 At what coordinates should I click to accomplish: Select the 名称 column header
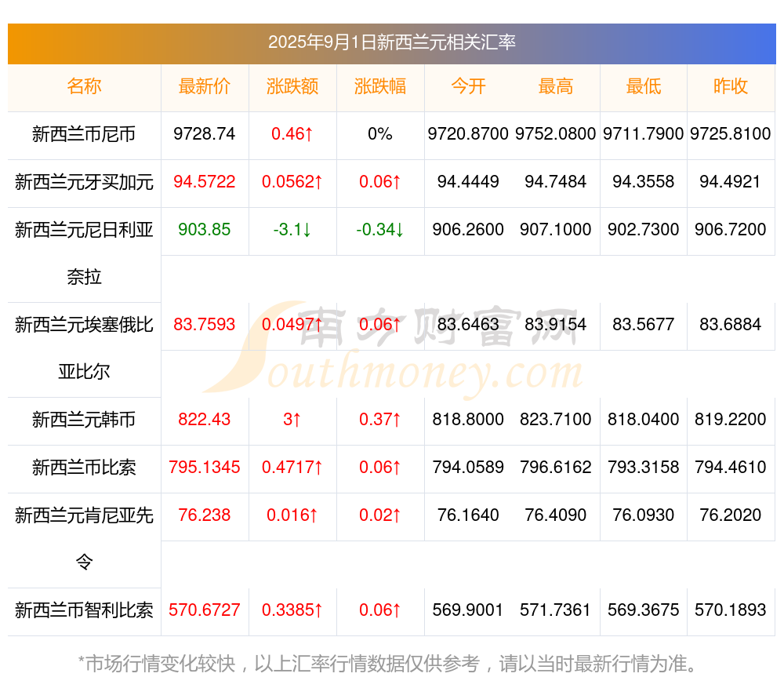point(84,86)
